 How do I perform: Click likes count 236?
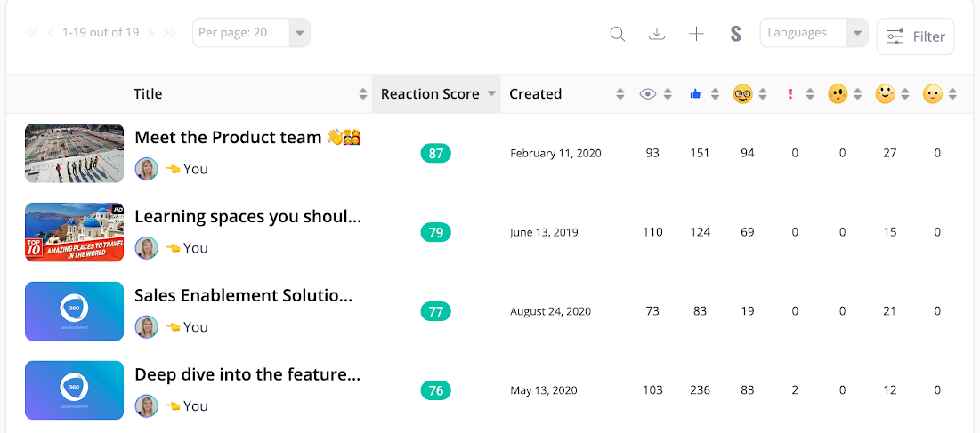click(700, 390)
